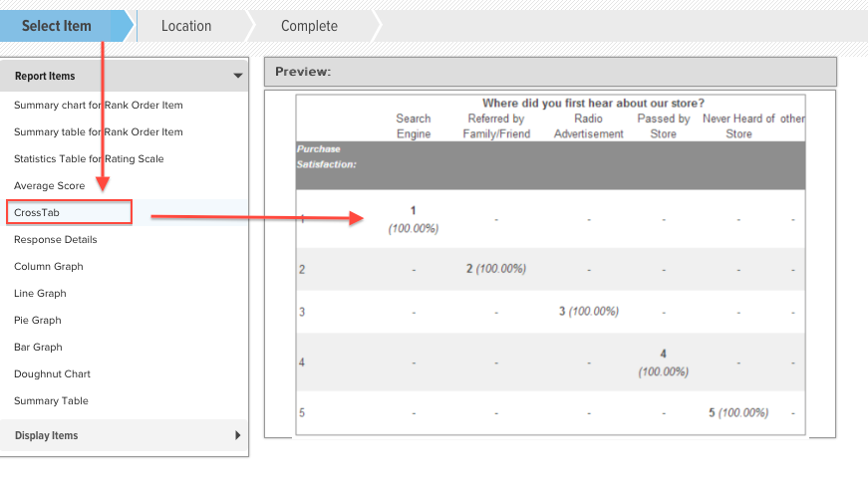Click the Referred by Family/Friend column header
Image resolution: width=868 pixels, height=486 pixels.
496,126
